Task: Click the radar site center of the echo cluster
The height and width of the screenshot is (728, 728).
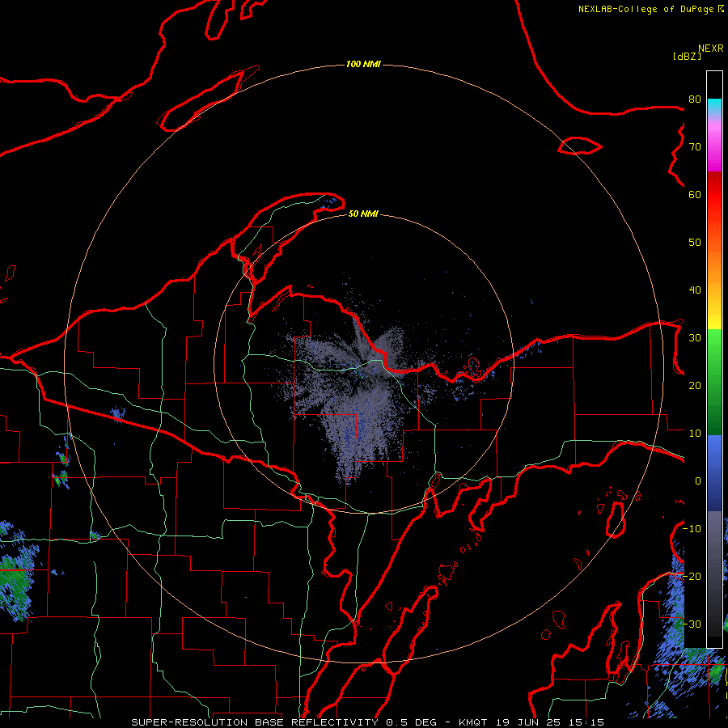Action: click(x=363, y=365)
